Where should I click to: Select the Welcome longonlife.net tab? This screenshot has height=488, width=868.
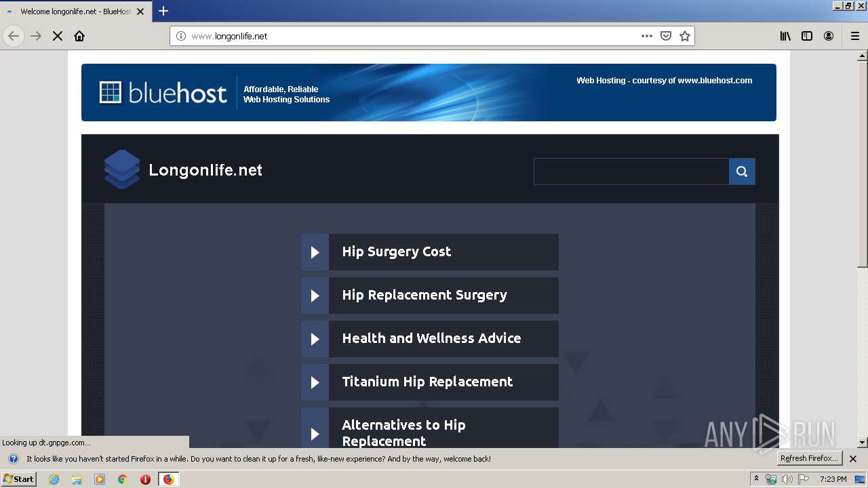click(x=75, y=12)
